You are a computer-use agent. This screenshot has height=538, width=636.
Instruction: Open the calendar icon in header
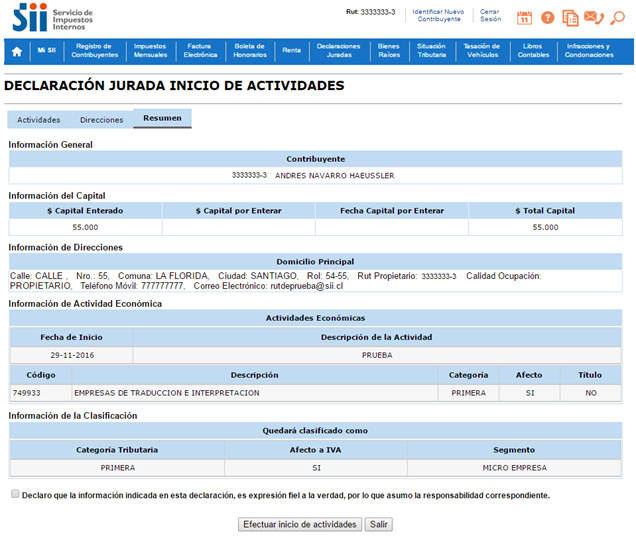524,17
